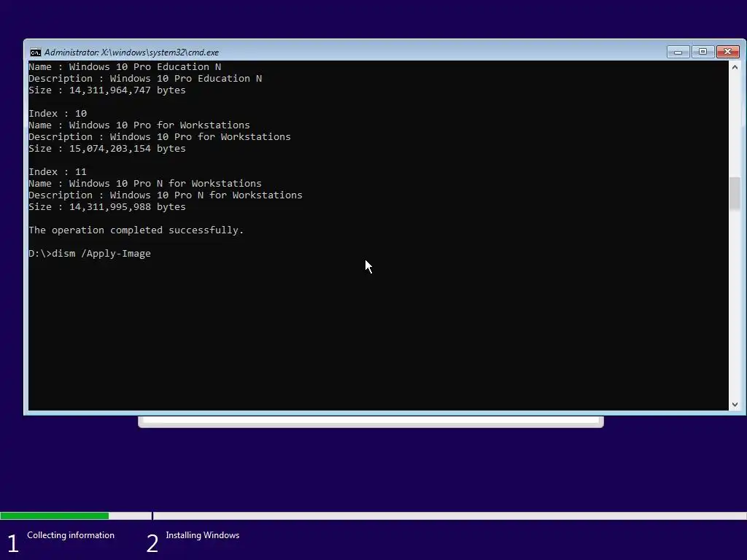Click the console vertical scrollbar thumb

pyautogui.click(x=735, y=192)
